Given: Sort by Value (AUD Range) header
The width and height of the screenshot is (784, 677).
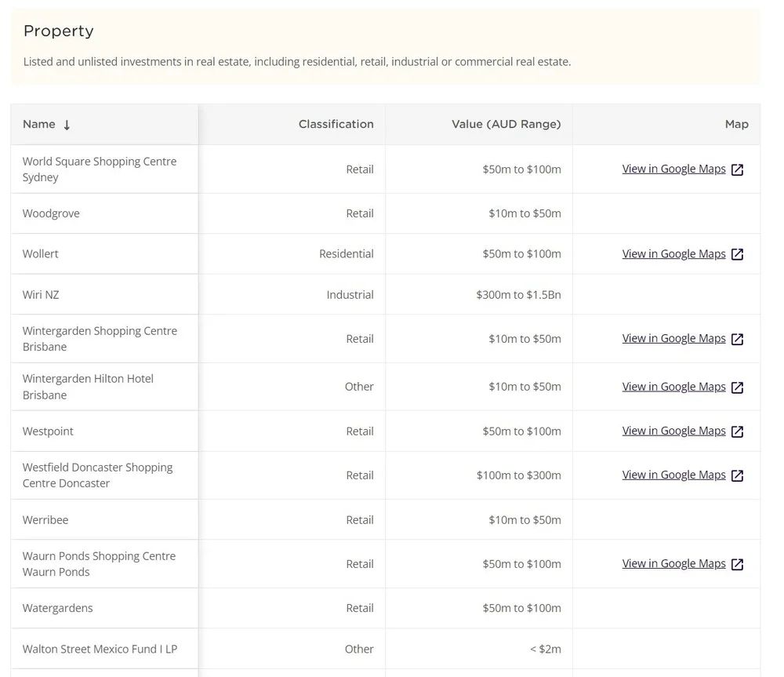Looking at the screenshot, I should pos(506,124).
